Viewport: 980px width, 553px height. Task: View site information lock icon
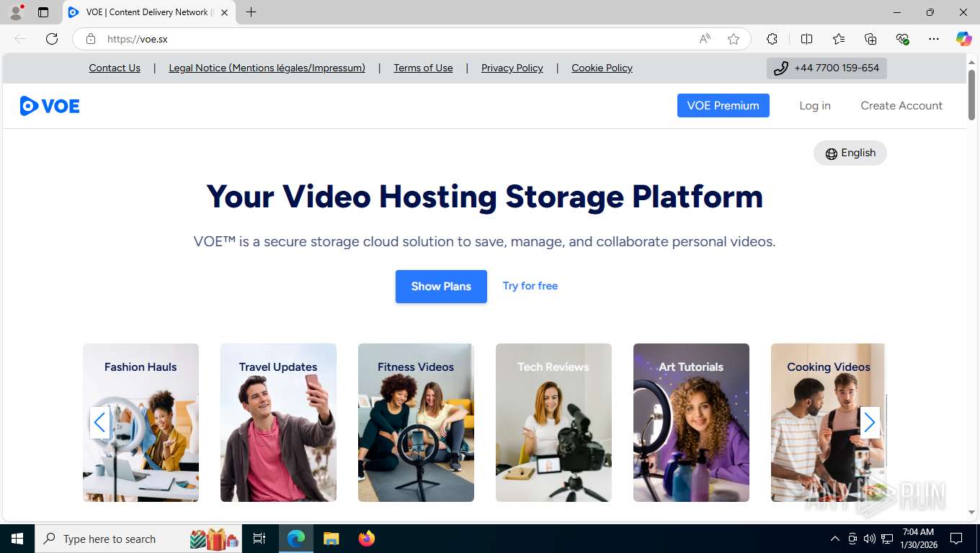point(91,39)
